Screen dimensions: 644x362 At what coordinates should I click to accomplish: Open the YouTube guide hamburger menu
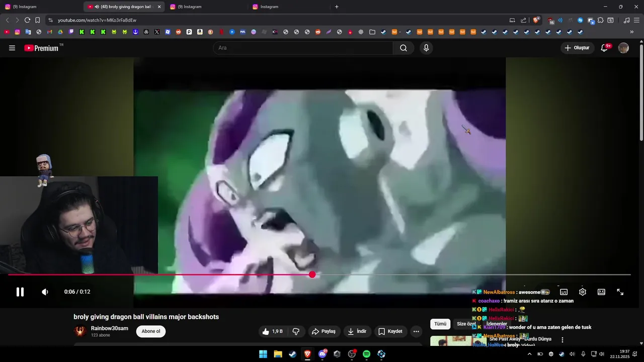tap(12, 48)
